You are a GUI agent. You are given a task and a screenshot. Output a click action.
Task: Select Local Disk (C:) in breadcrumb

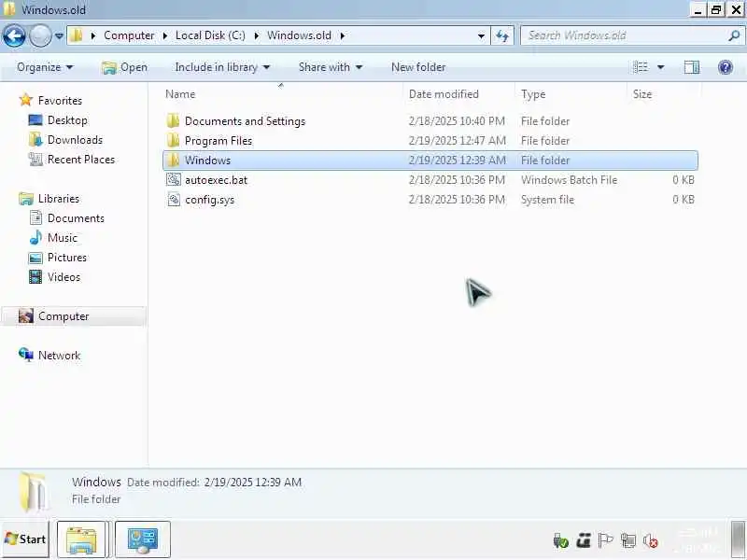210,35
